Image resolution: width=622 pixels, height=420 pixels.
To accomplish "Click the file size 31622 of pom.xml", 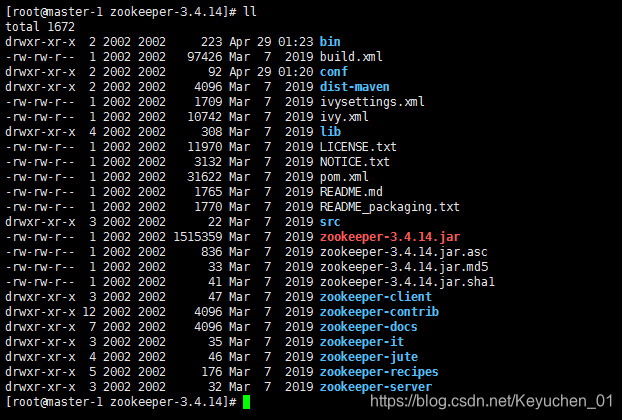I will (x=205, y=177).
